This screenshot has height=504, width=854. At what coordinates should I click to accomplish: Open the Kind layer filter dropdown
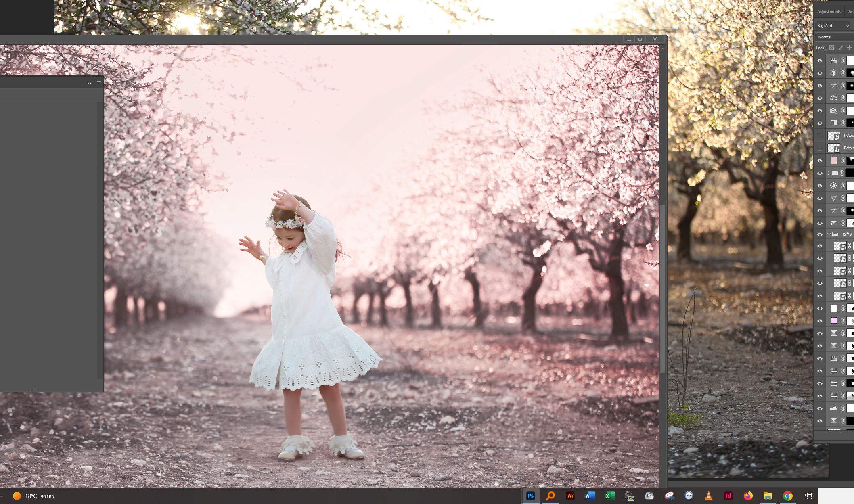[833, 25]
